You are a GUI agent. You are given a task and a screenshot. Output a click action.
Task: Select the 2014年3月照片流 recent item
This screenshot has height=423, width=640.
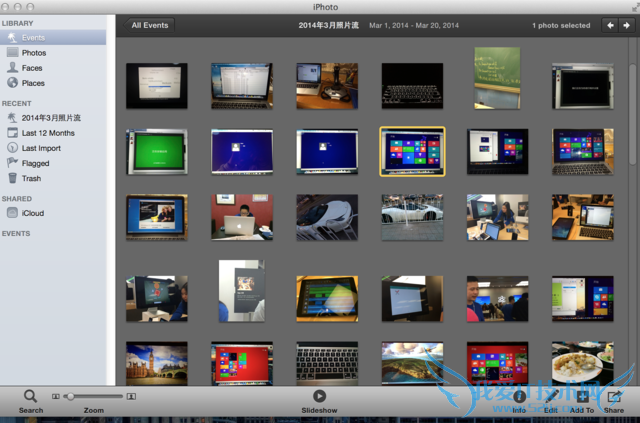(50, 118)
